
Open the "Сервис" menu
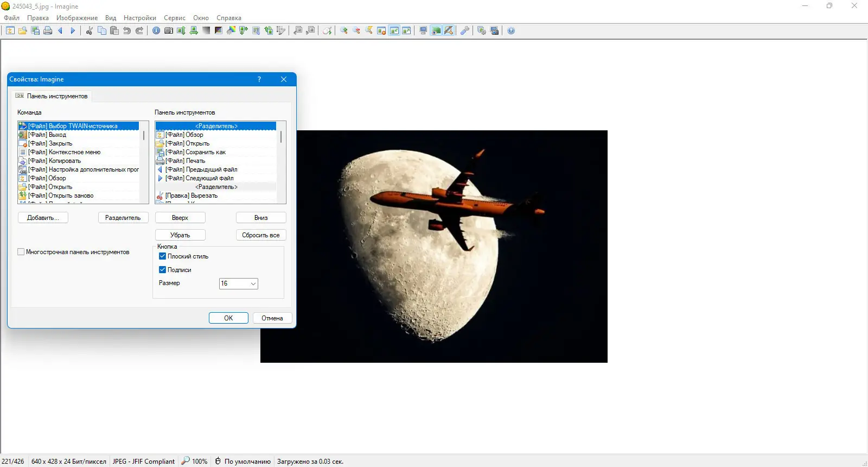point(175,18)
